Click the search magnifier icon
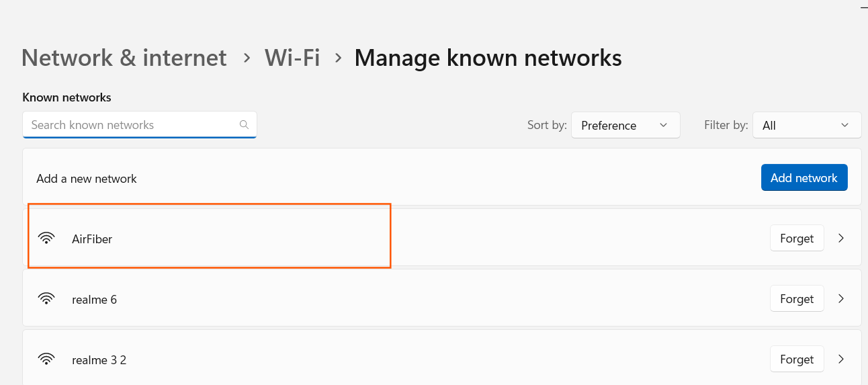The width and height of the screenshot is (868, 385). tap(244, 124)
